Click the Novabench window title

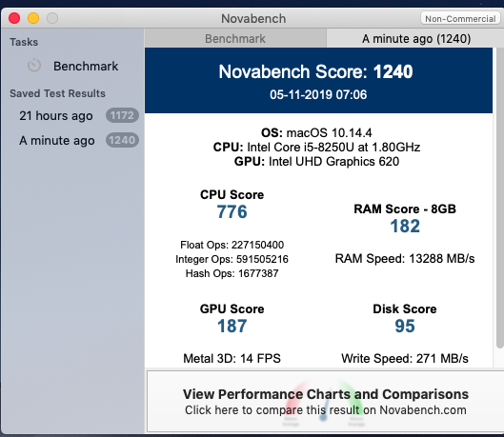pyautogui.click(x=253, y=19)
